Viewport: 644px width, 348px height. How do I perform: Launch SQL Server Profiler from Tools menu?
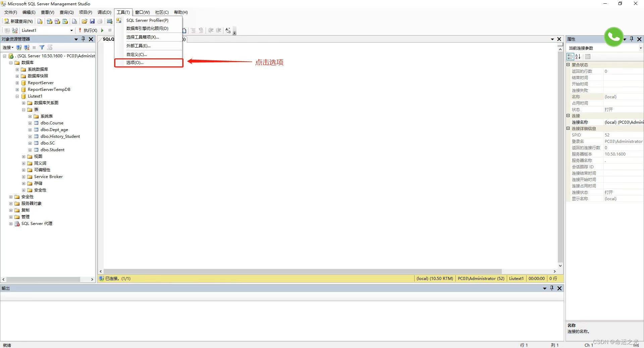[x=149, y=20]
